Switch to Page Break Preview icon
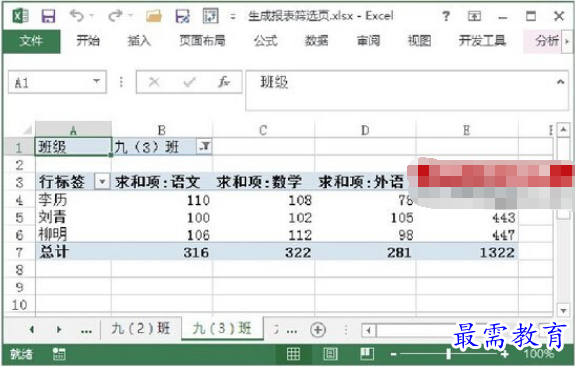The image size is (575, 367). pyautogui.click(x=366, y=354)
